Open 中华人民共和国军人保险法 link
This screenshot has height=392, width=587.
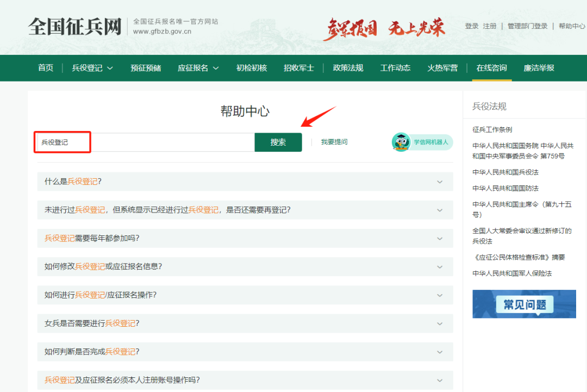pyautogui.click(x=511, y=273)
